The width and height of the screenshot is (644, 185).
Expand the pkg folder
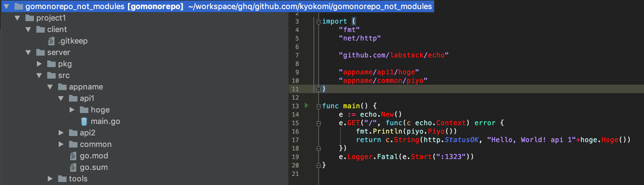39,64
